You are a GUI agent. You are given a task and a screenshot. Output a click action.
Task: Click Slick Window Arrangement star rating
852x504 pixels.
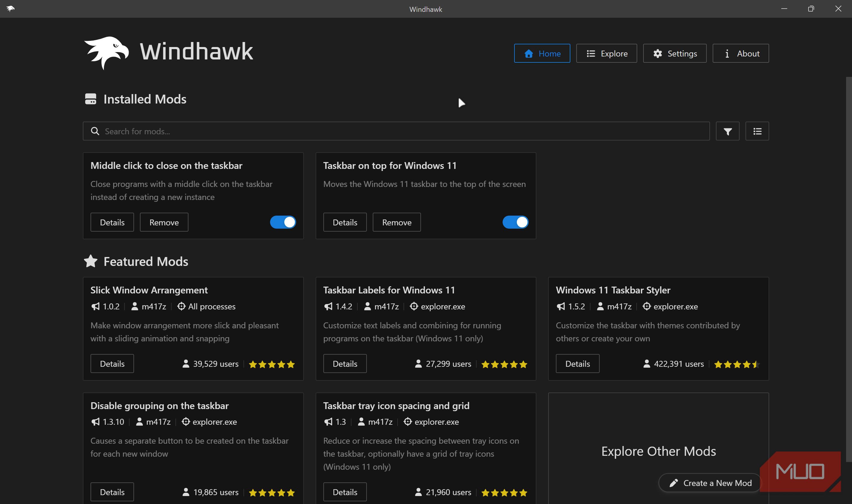click(272, 364)
